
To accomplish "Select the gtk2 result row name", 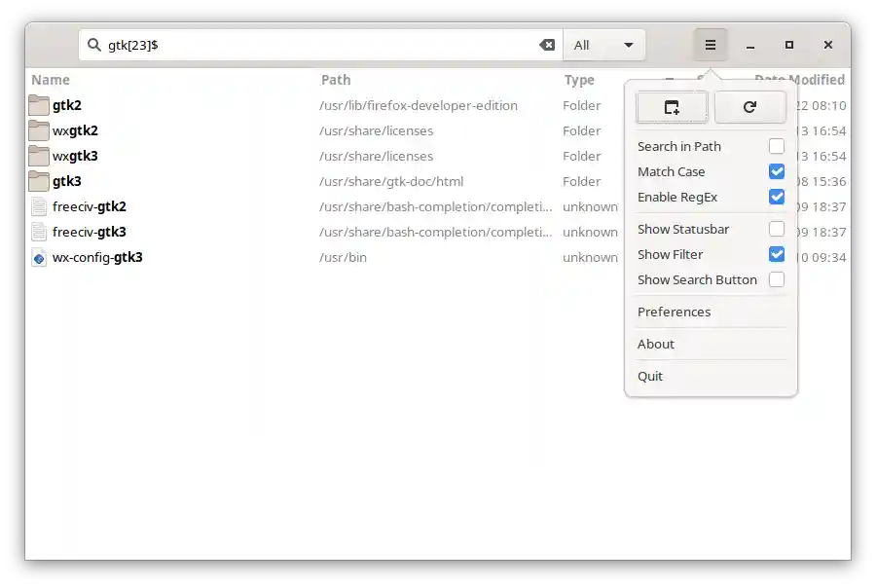I will (67, 105).
